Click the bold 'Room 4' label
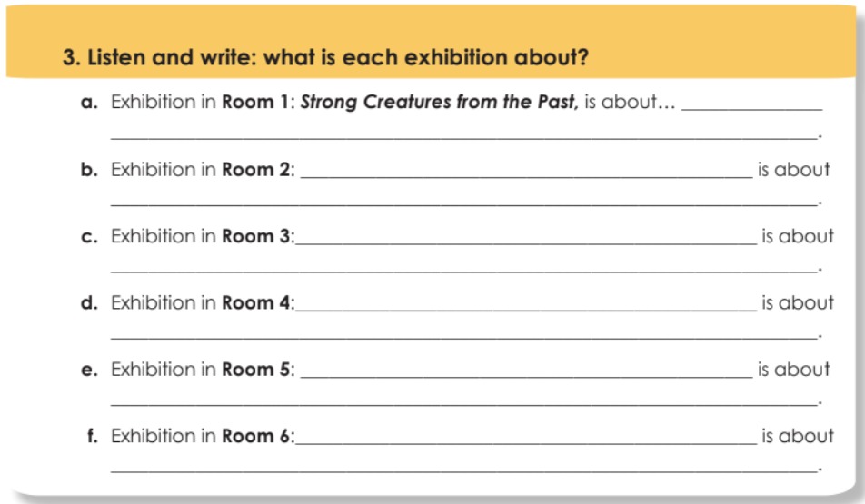The width and height of the screenshot is (865, 504). (x=256, y=302)
